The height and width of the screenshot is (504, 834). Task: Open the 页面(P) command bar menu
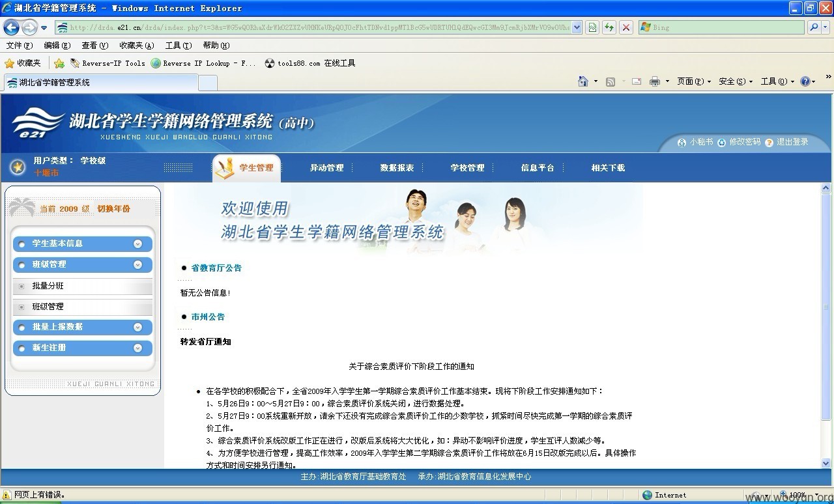[x=694, y=81]
